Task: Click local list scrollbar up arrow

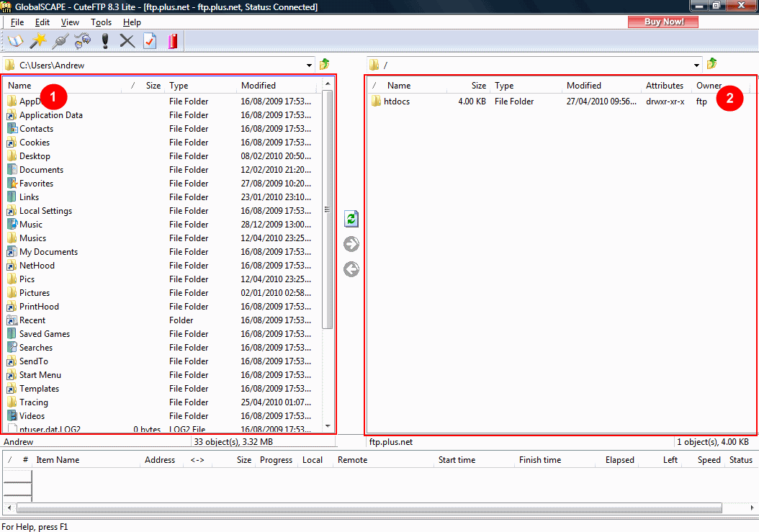Action: point(328,84)
